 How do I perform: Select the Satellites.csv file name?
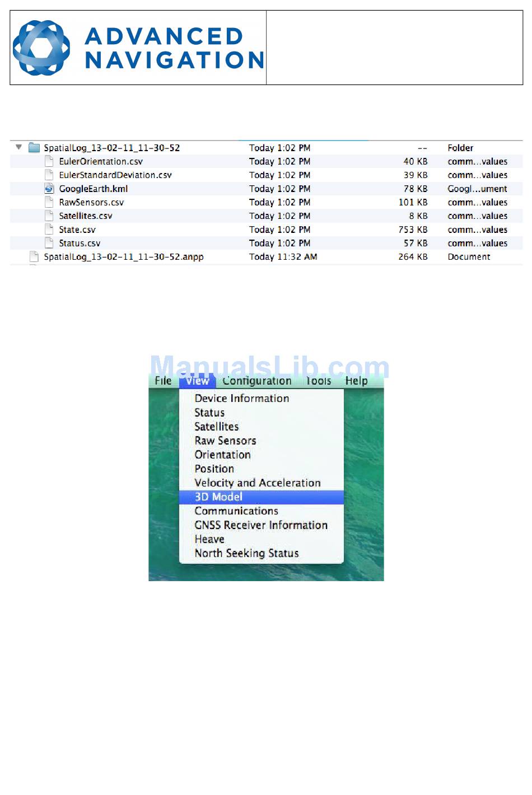coord(86,216)
